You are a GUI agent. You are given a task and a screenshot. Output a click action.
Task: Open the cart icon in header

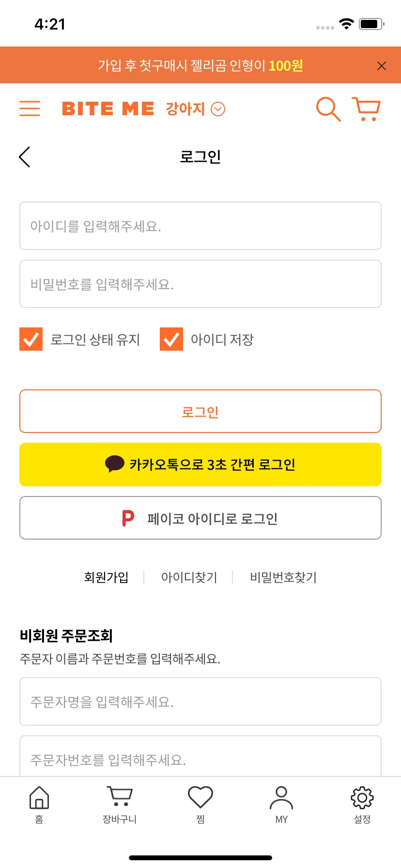(x=366, y=109)
